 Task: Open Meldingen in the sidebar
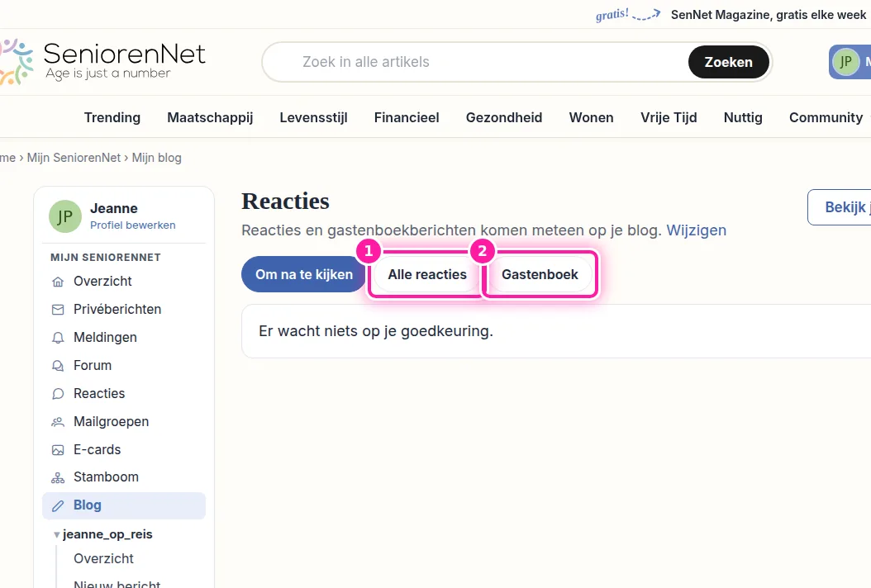124,338
